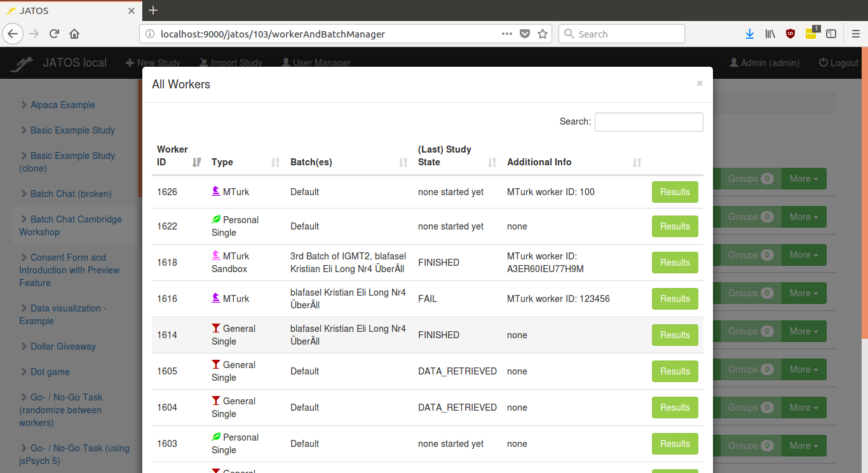
Task: Close the All Workers dialog
Action: [700, 83]
